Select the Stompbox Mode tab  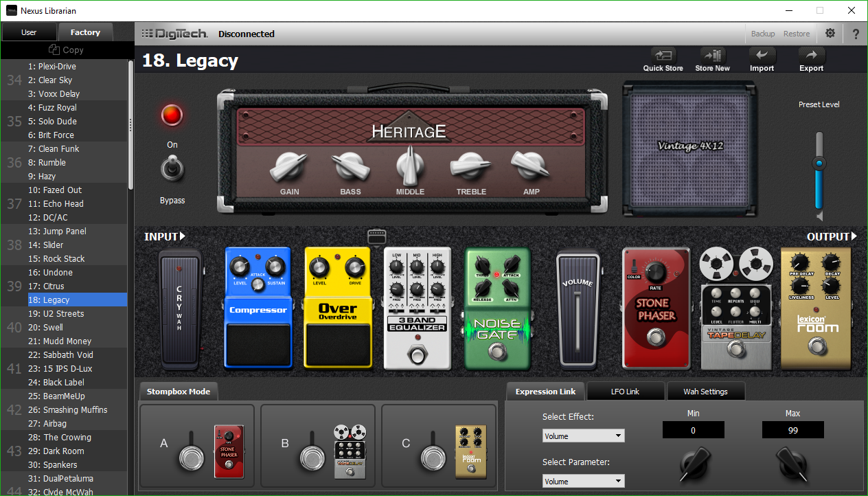[179, 392]
